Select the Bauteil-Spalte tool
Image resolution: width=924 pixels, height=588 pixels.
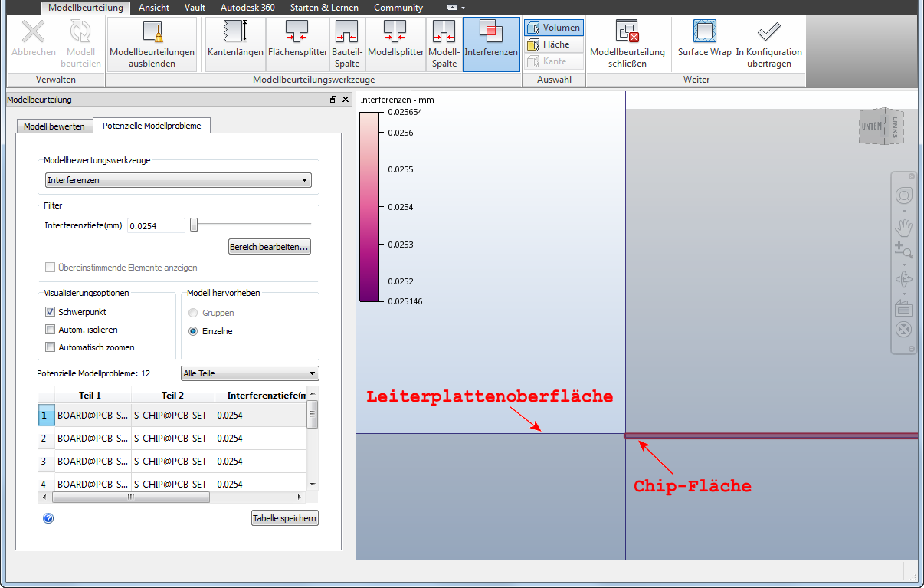point(347,44)
